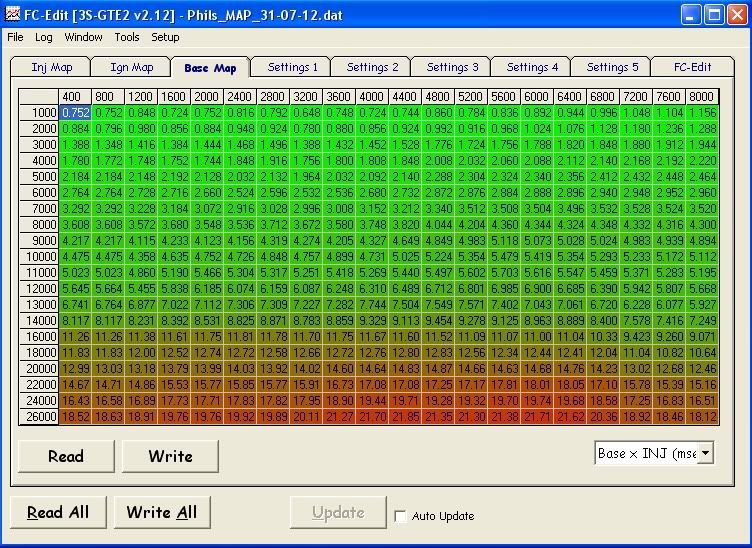Open the Settings 5 tab
Image resolution: width=752 pixels, height=548 pixels.
coord(612,67)
